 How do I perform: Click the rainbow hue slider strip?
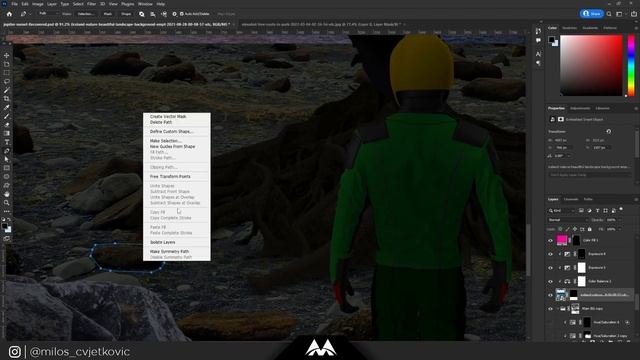[x=631, y=65]
